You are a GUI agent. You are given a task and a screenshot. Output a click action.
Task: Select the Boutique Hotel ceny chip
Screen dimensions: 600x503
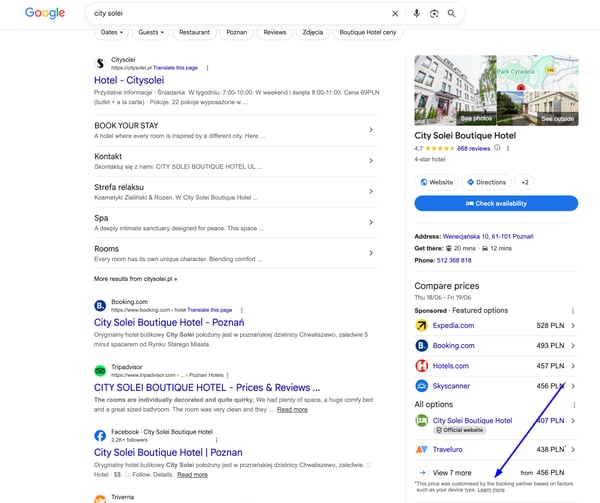(368, 33)
